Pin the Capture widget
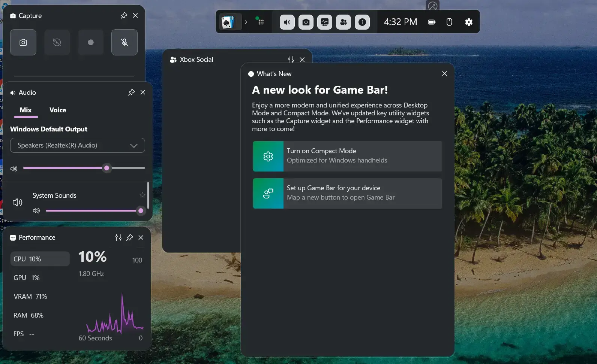This screenshot has height=364, width=597. coord(124,15)
